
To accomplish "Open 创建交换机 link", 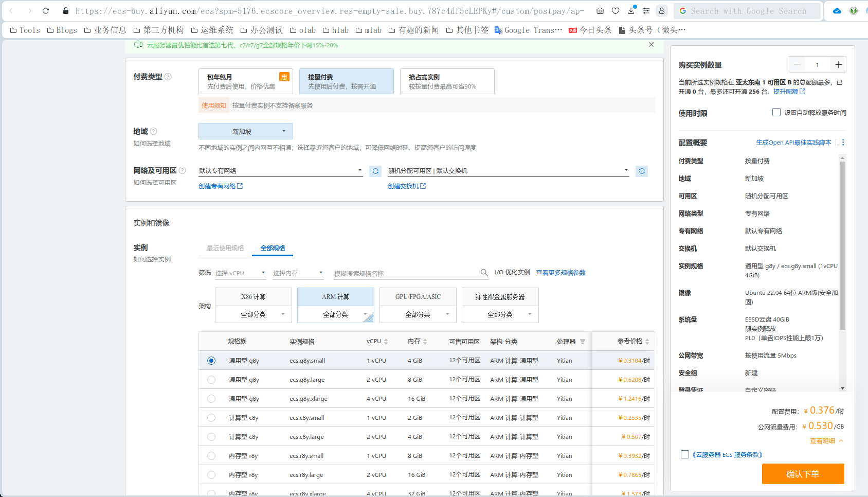I will [407, 186].
